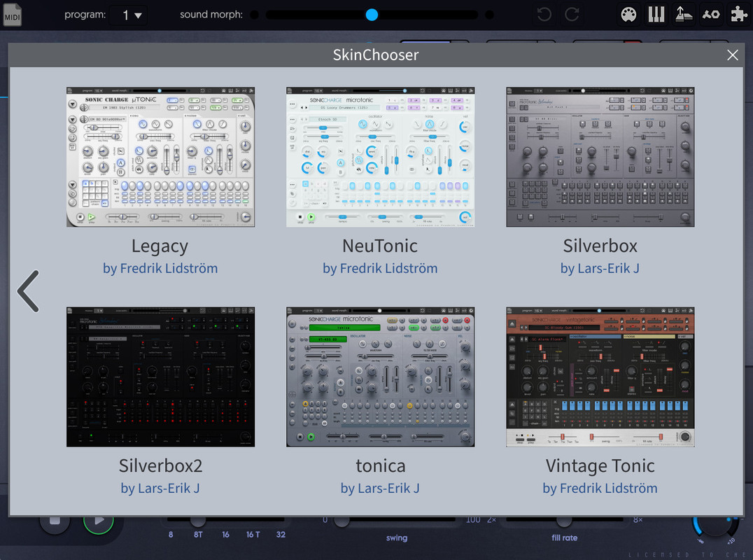This screenshot has height=560, width=753.
Task: Click the undo arrow icon
Action: tap(544, 15)
